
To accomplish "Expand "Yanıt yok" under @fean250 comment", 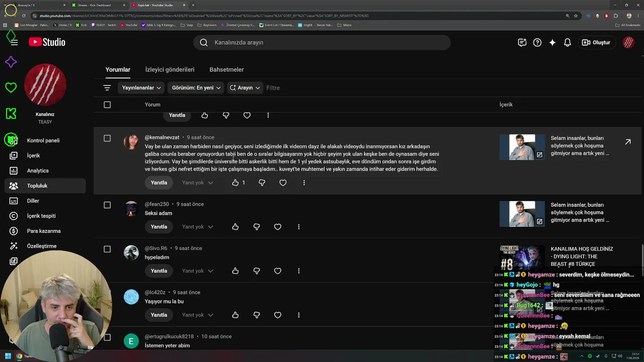I will pyautogui.click(x=198, y=227).
